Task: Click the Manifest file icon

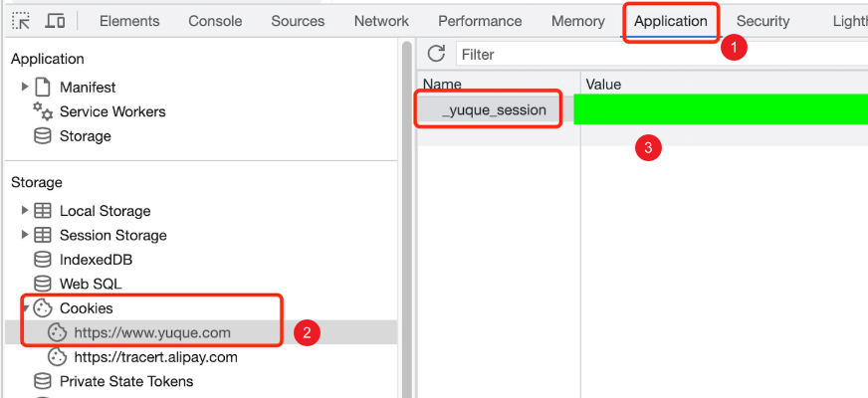Action: pos(43,87)
